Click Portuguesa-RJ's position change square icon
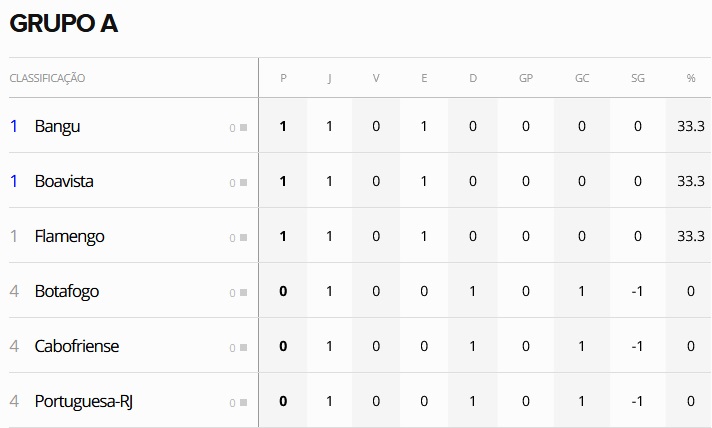 tap(242, 403)
